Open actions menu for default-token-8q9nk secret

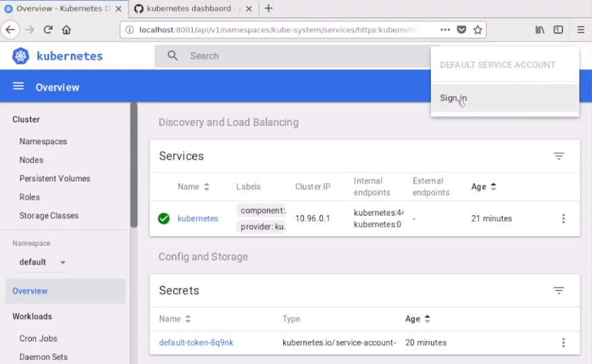click(563, 342)
